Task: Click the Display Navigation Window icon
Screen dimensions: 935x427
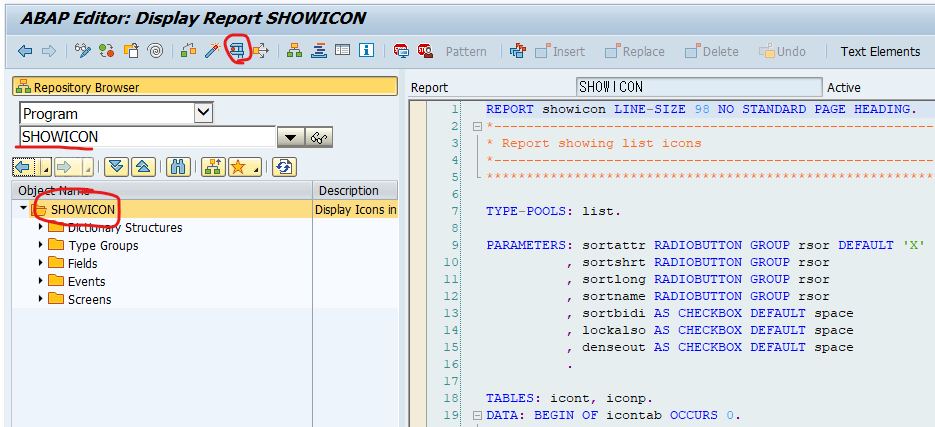Action: (318, 51)
